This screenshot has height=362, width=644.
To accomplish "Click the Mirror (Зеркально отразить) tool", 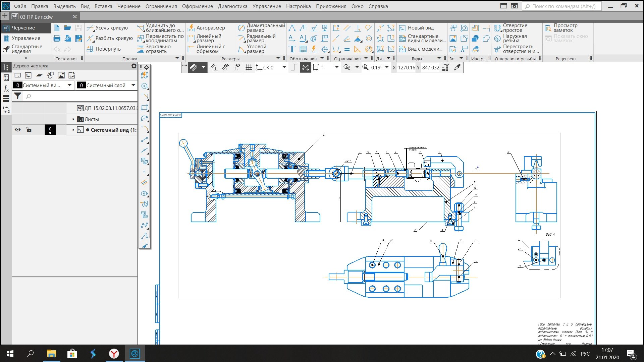I will click(141, 49).
